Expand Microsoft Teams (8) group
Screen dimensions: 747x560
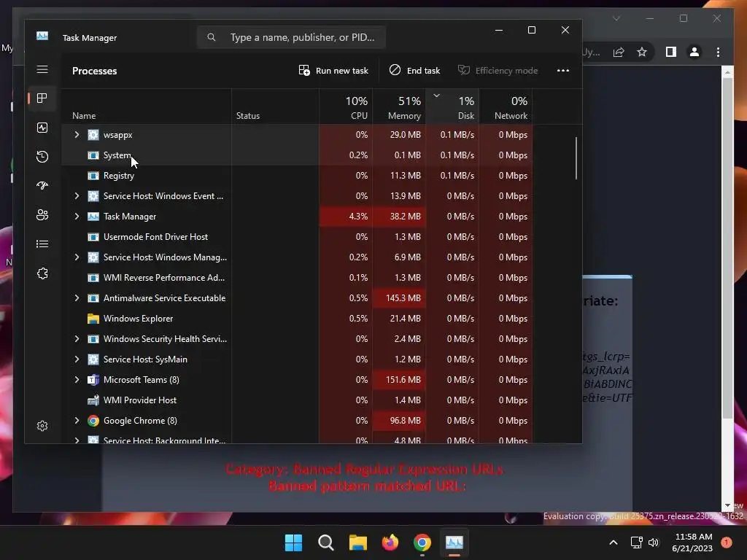77,379
